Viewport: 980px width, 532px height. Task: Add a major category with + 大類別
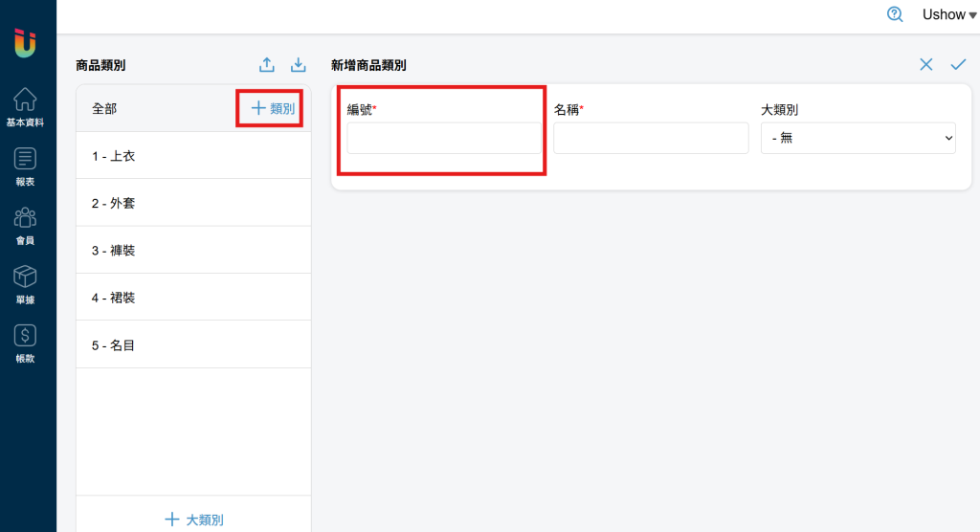193,520
